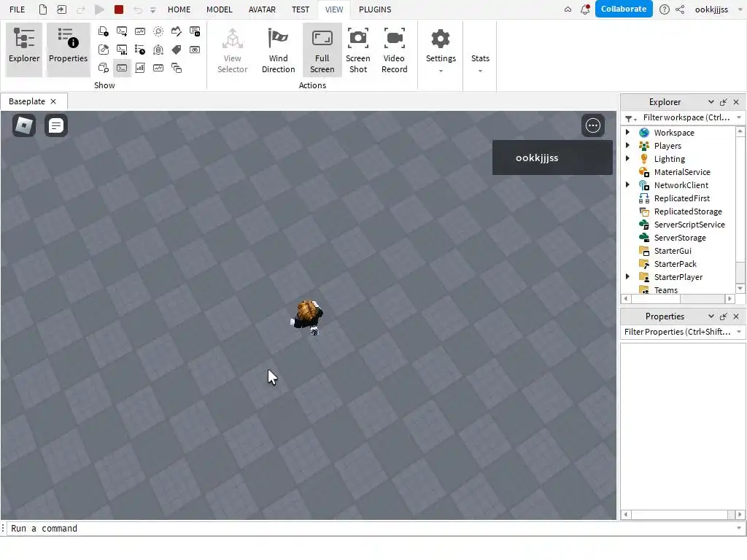Viewport: 747px width, 560px height.
Task: Switch to the MODEL ribbon tab
Action: coord(219,9)
